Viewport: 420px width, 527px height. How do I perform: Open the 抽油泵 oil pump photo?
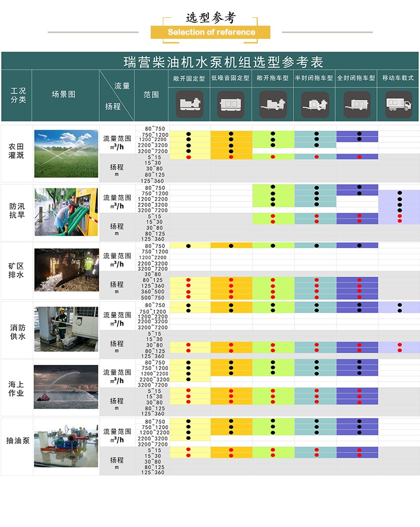(x=66, y=446)
